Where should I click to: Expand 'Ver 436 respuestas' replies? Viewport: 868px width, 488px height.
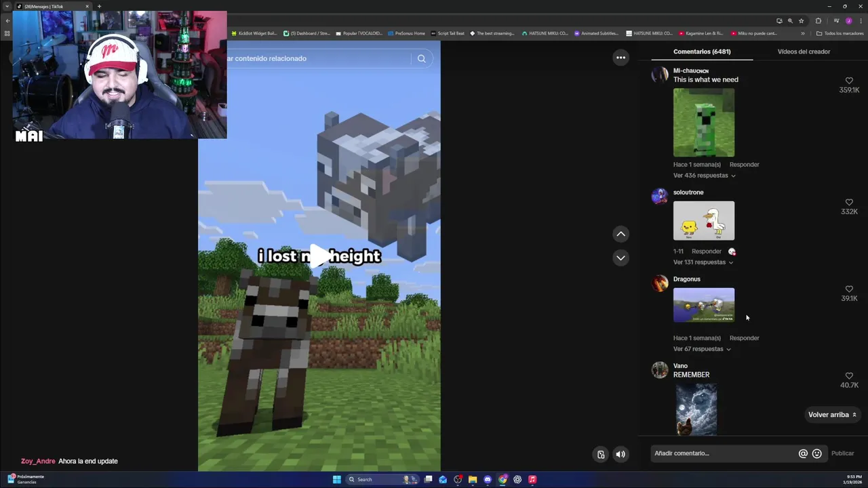coord(704,176)
